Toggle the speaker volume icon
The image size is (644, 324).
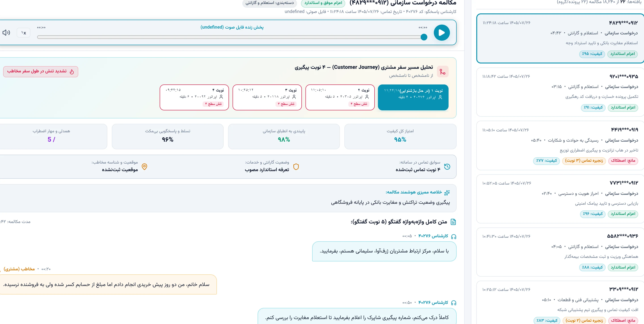(x=6, y=32)
